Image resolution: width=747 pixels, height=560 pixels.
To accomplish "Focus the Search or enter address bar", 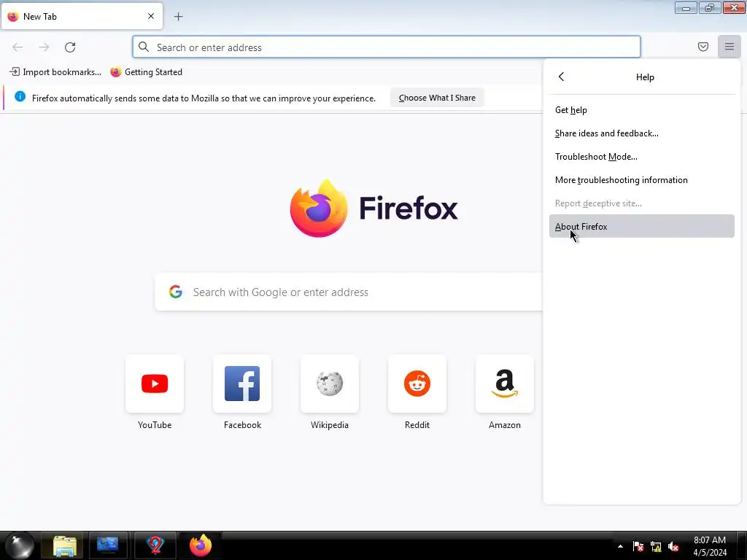I will coord(387,47).
